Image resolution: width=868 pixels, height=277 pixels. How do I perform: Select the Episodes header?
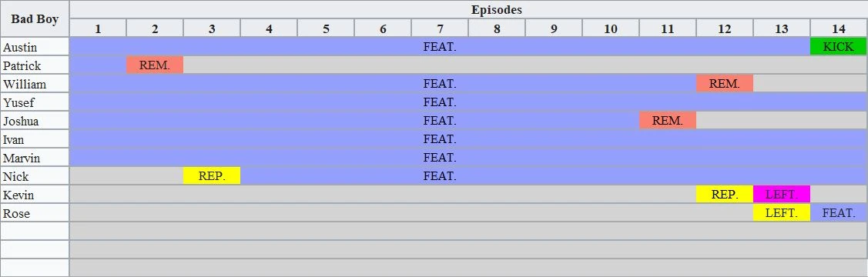[496, 9]
